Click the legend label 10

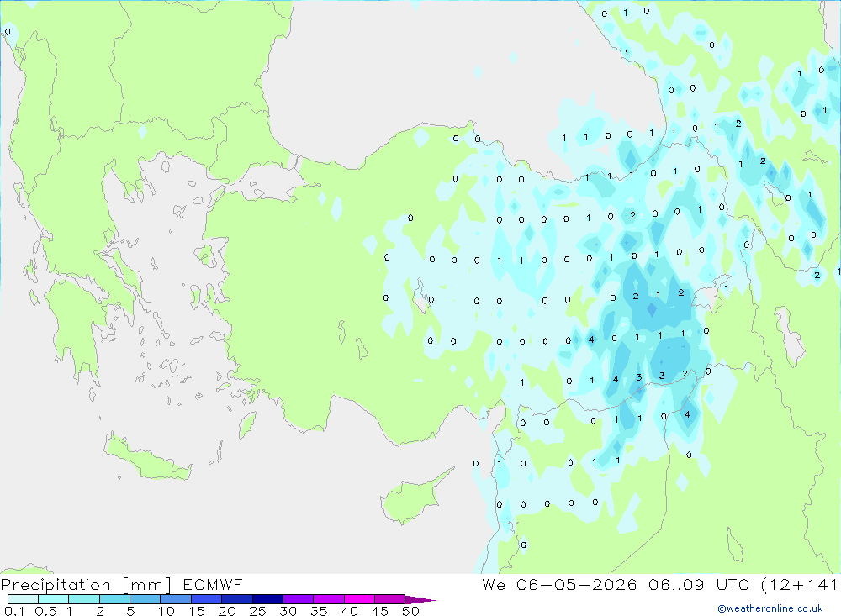(x=167, y=611)
